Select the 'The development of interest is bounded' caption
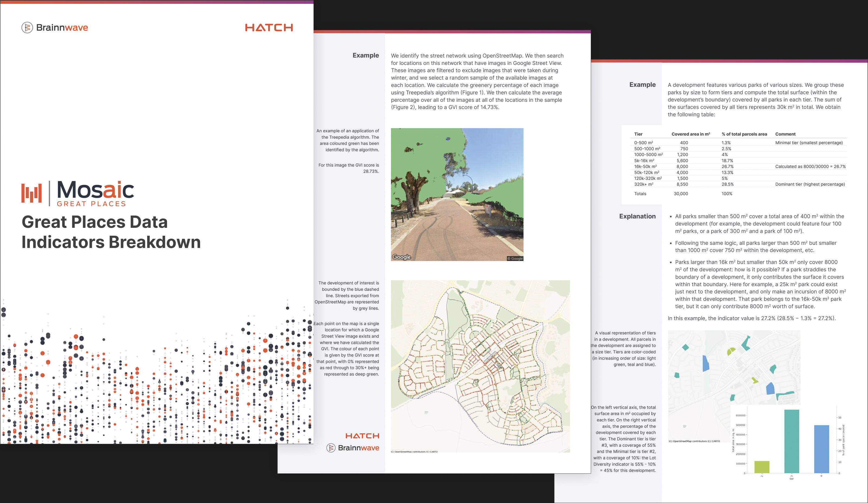Screen dimensions: 868x503 [346, 296]
